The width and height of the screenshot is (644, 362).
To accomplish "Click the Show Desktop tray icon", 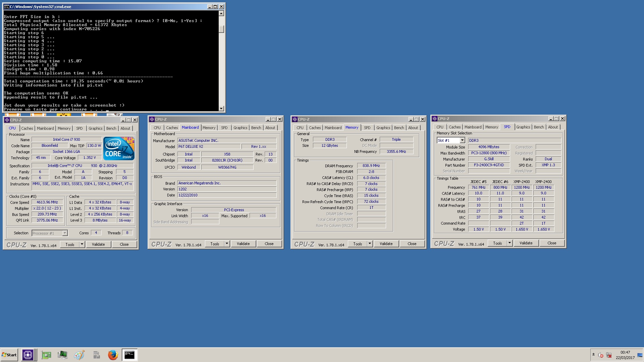I will (640, 355).
